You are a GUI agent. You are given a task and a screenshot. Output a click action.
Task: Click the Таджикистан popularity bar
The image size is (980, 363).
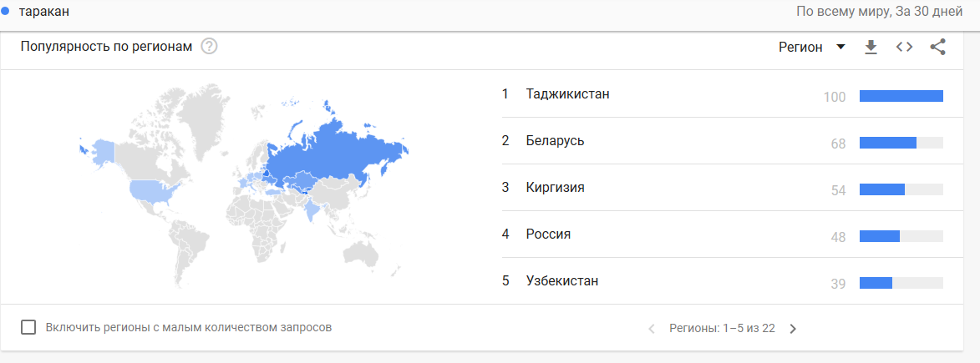[901, 96]
